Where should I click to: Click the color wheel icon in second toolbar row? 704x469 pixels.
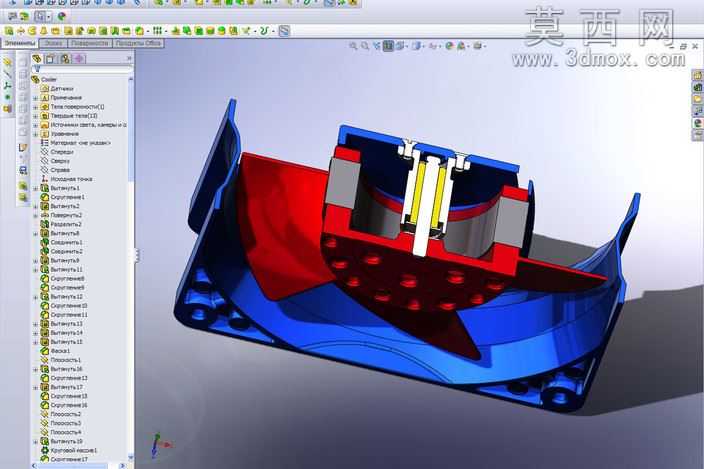62,17
